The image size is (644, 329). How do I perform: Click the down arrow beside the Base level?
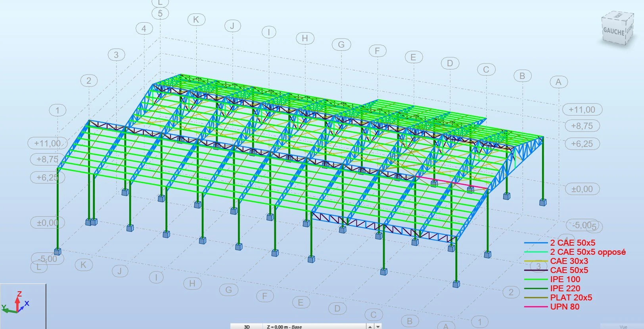click(378, 327)
